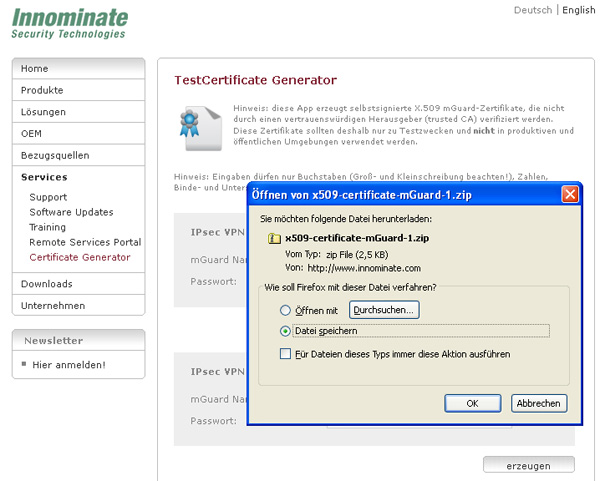Switch language to English
The width and height of the screenshot is (600, 481).
pyautogui.click(x=578, y=10)
